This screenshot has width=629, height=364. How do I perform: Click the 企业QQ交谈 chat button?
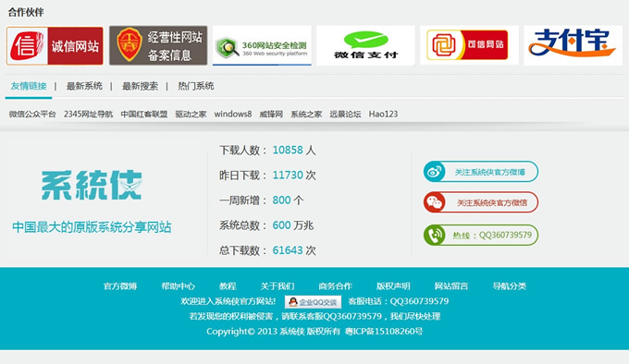pyautogui.click(x=314, y=302)
